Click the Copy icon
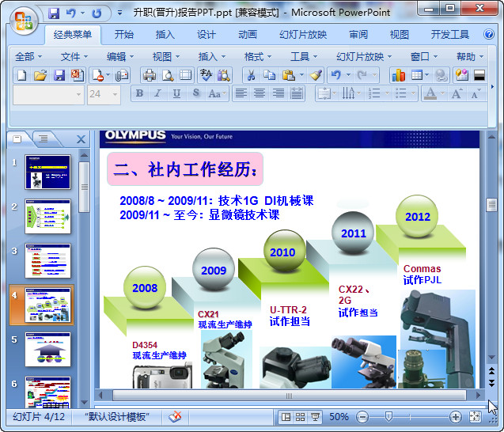The height and width of the screenshot is (432, 504). [x=269, y=75]
